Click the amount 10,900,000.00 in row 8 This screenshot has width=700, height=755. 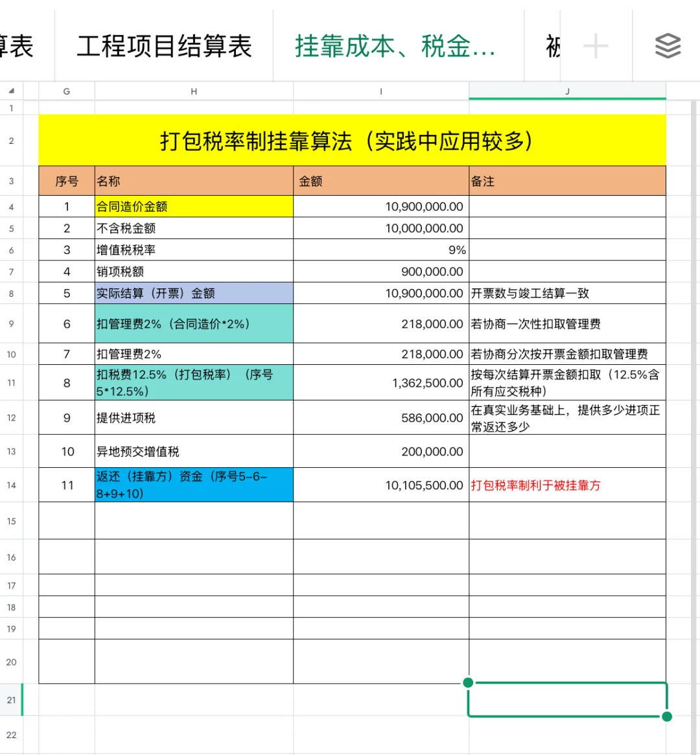(x=381, y=293)
